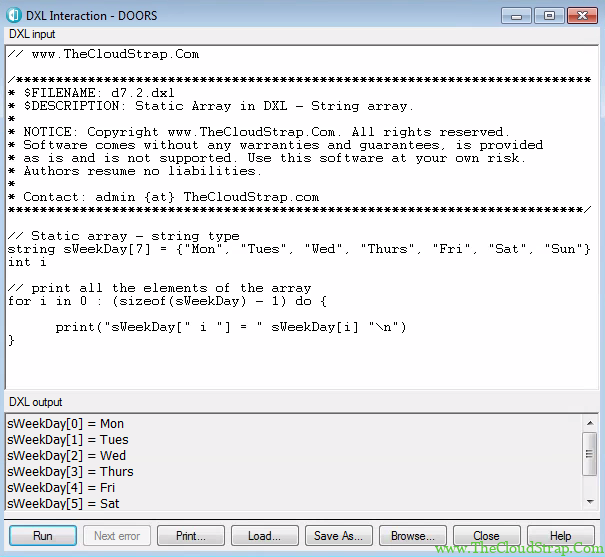
Task: Click the 'NOTICE: Copyright' comment line
Action: pos(259,132)
